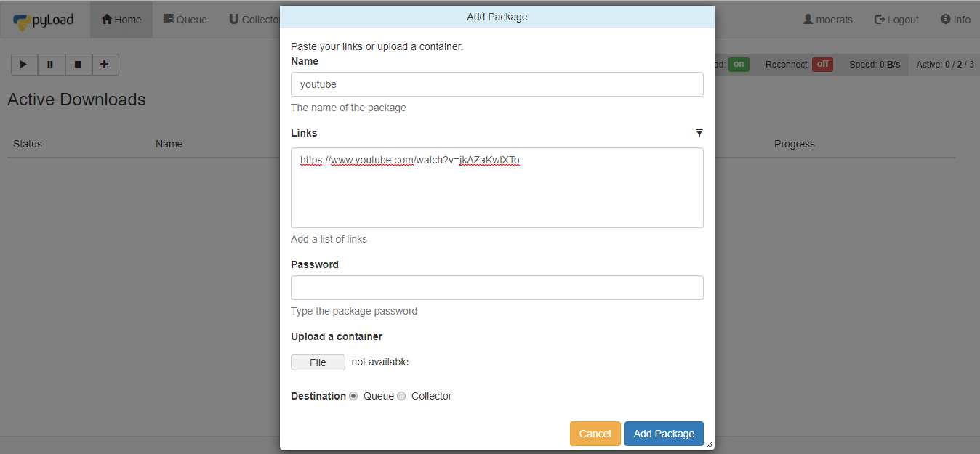
Task: Click the pyLoad logo
Action: click(x=44, y=20)
